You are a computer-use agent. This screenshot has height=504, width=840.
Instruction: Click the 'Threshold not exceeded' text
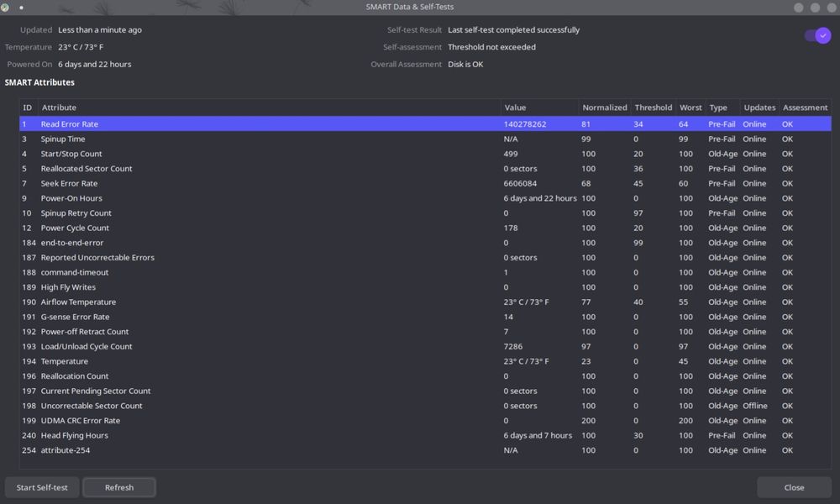pyautogui.click(x=491, y=47)
